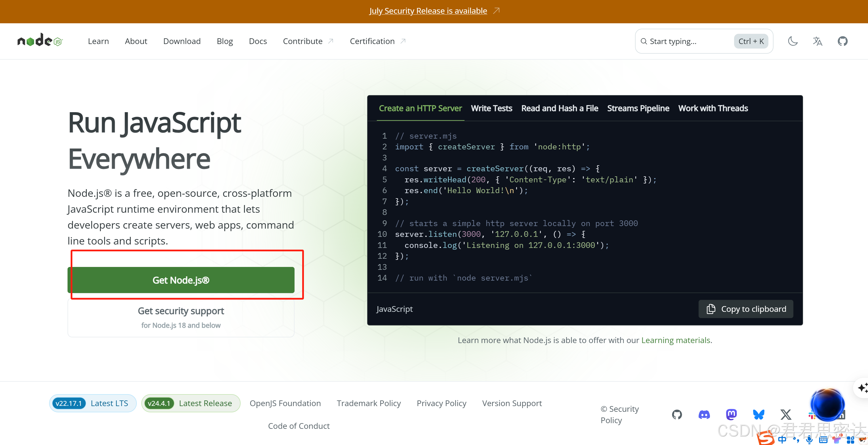
Task: Open the Learn menu item
Action: click(x=98, y=41)
